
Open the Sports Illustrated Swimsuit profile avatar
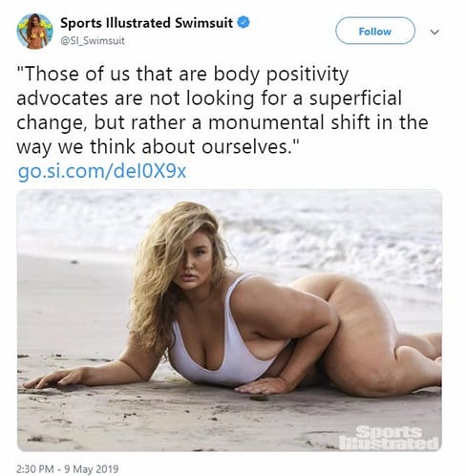coord(34,32)
